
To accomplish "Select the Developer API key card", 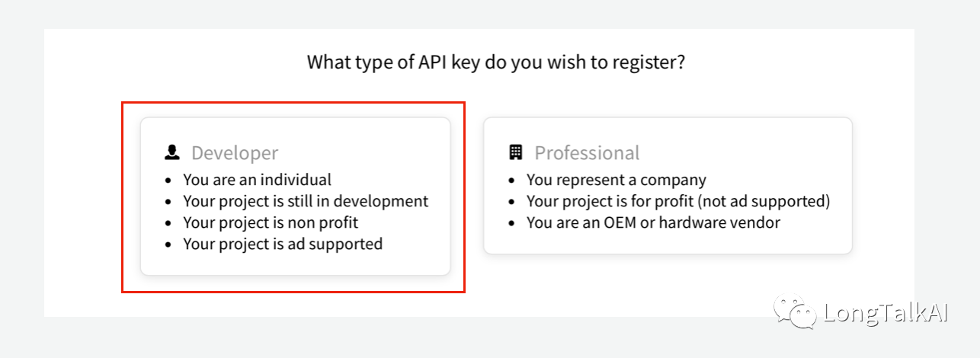I will coord(296,197).
